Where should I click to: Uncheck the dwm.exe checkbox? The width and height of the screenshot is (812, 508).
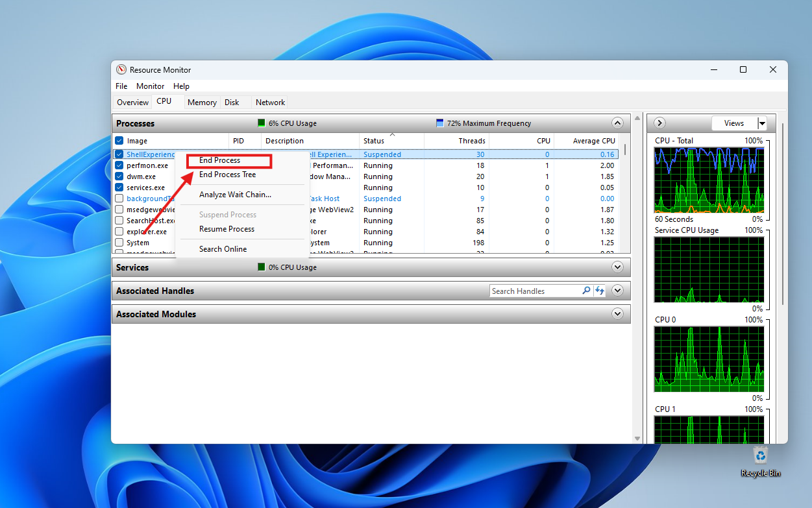[x=119, y=176]
